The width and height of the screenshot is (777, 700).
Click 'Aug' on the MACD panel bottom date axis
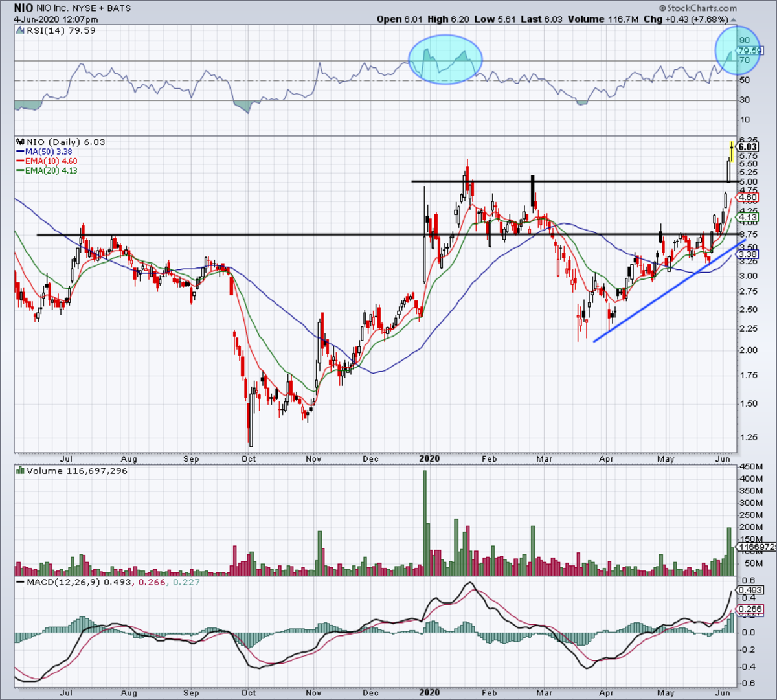pos(129,693)
